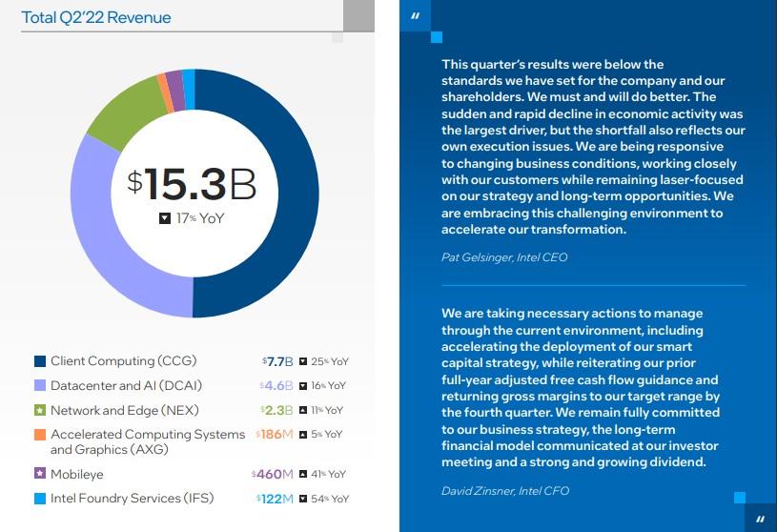Select the Client Computing dark blue swatch
This screenshot has width=777, height=532.
pyautogui.click(x=40, y=361)
